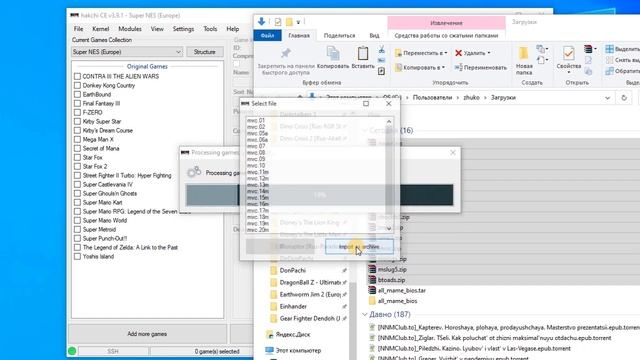Click the Properties checkmark icon

[569, 53]
